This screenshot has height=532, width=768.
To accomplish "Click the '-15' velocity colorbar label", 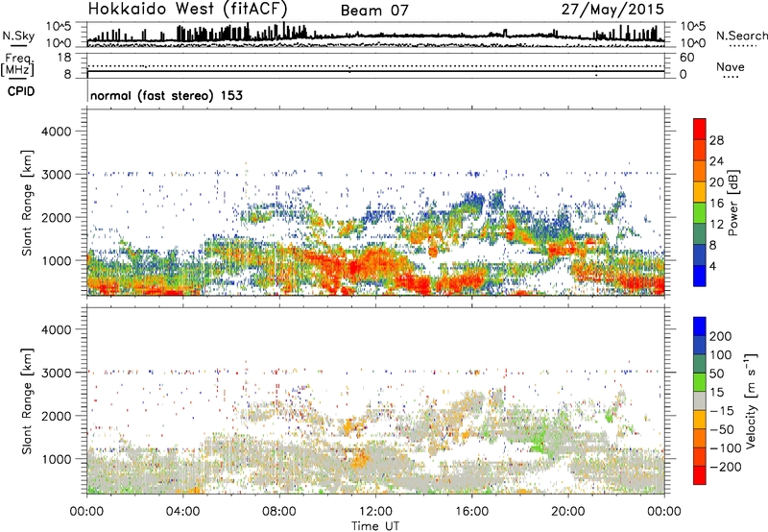I will (x=721, y=412).
